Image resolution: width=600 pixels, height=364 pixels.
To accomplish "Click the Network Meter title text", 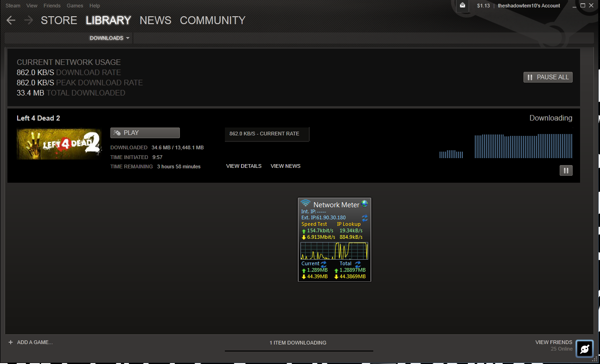I will pyautogui.click(x=337, y=204).
